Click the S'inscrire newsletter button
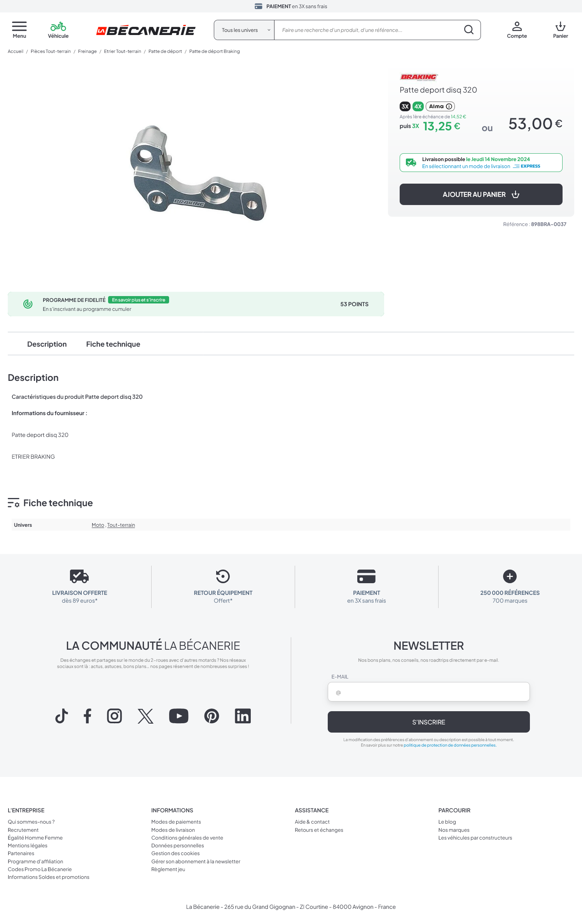Image resolution: width=582 pixels, height=924 pixels. pyautogui.click(x=428, y=722)
